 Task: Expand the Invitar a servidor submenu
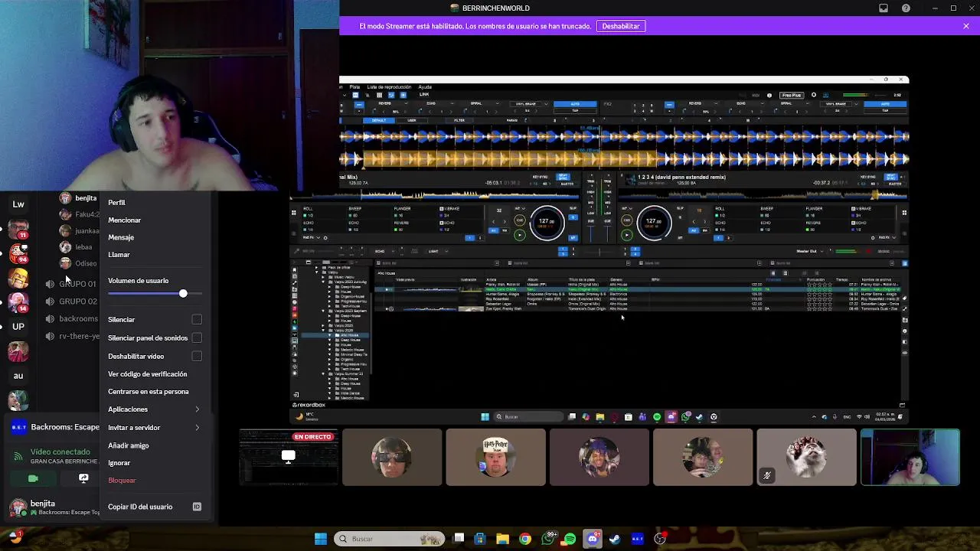coord(154,427)
